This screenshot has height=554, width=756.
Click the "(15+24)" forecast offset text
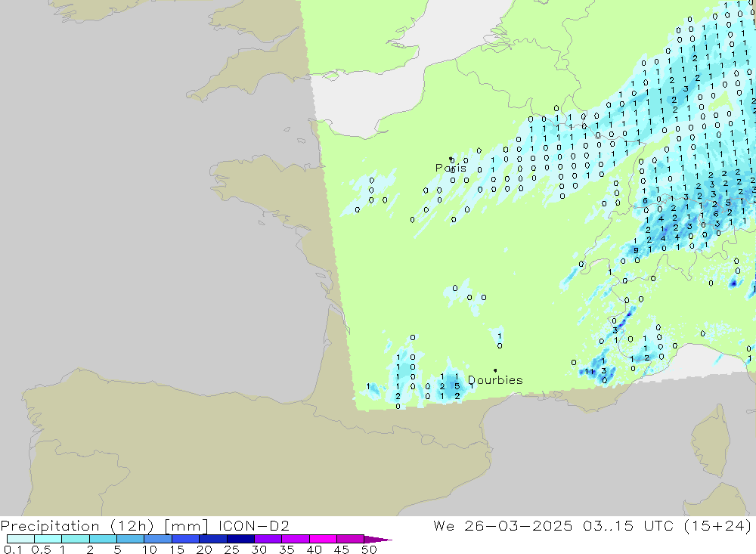coord(718,525)
